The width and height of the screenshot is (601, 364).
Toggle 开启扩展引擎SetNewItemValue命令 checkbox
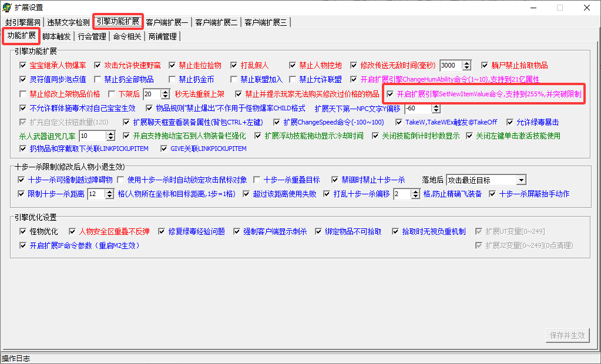pos(390,94)
